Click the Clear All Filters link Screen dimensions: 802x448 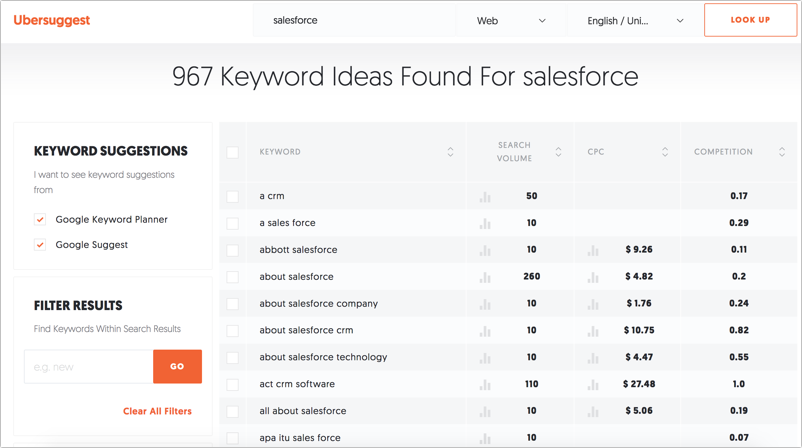157,411
